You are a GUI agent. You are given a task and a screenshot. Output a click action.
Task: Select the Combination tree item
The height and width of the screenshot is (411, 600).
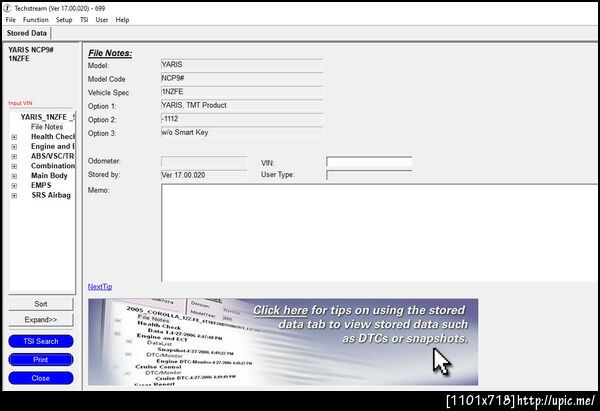click(x=53, y=166)
